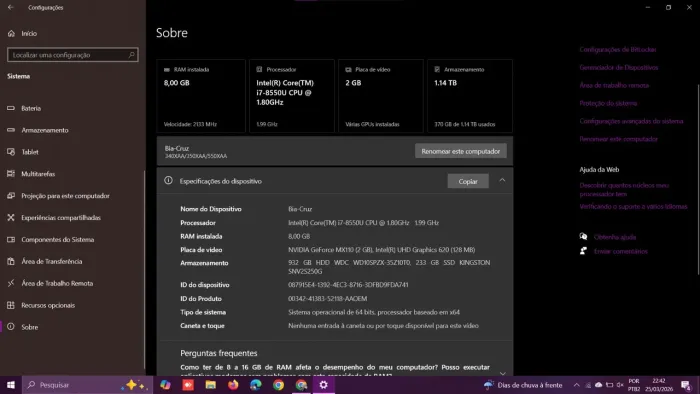Click the Tablet icon in the sidebar
Screen dimensions: 700x394
point(11,152)
